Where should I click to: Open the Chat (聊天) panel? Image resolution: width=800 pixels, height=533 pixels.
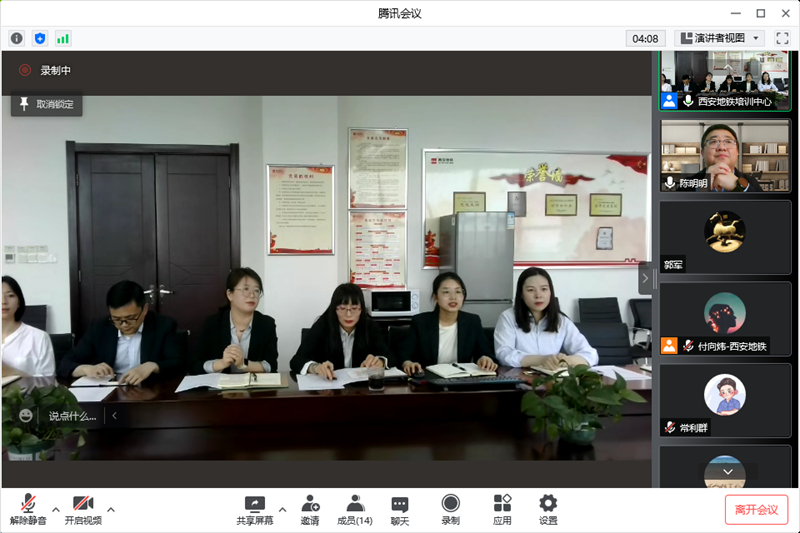pos(400,510)
